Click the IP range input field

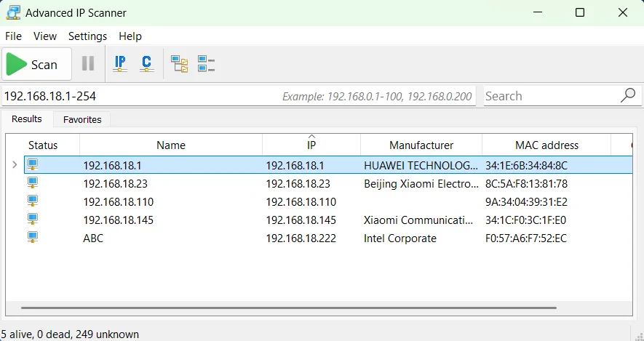coord(238,96)
